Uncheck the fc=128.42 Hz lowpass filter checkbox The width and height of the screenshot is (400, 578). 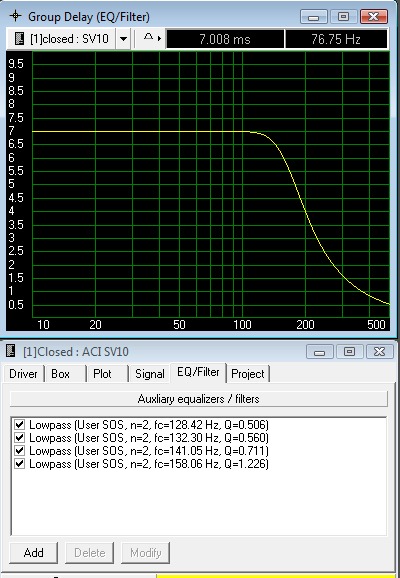tap(20, 425)
